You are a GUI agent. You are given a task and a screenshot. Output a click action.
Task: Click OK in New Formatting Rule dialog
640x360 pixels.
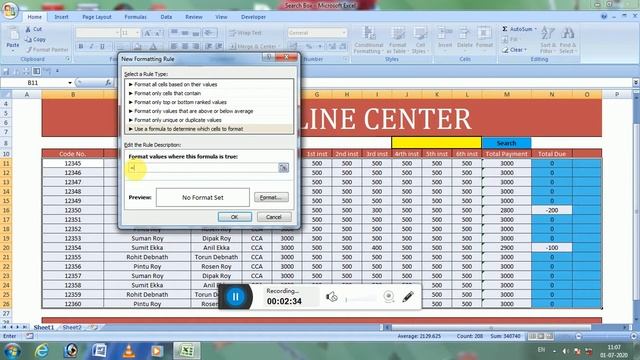click(234, 217)
